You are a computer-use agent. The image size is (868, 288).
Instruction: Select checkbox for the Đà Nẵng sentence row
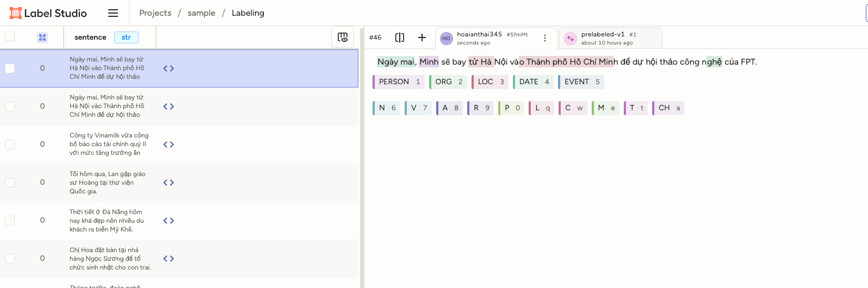(x=10, y=221)
